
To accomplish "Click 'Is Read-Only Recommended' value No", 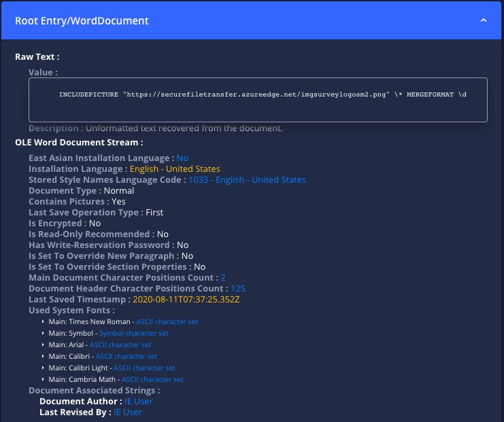I will (163, 234).
